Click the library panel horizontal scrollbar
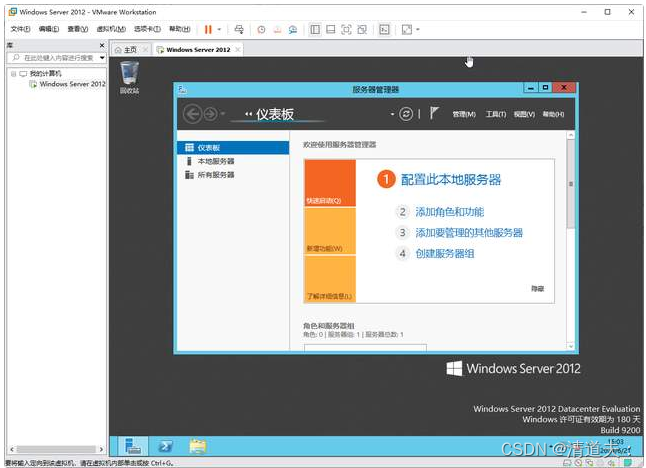Screen dimensions: 646x468 click(x=56, y=449)
